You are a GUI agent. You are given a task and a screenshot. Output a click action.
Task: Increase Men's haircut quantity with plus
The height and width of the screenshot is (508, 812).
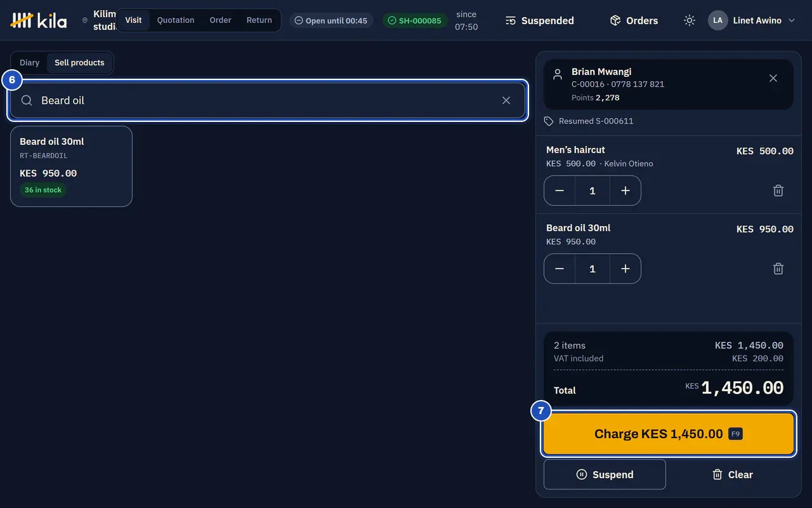(625, 190)
